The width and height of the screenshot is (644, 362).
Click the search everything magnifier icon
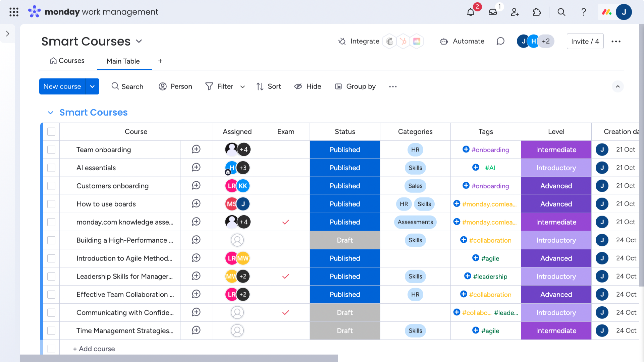pos(561,12)
